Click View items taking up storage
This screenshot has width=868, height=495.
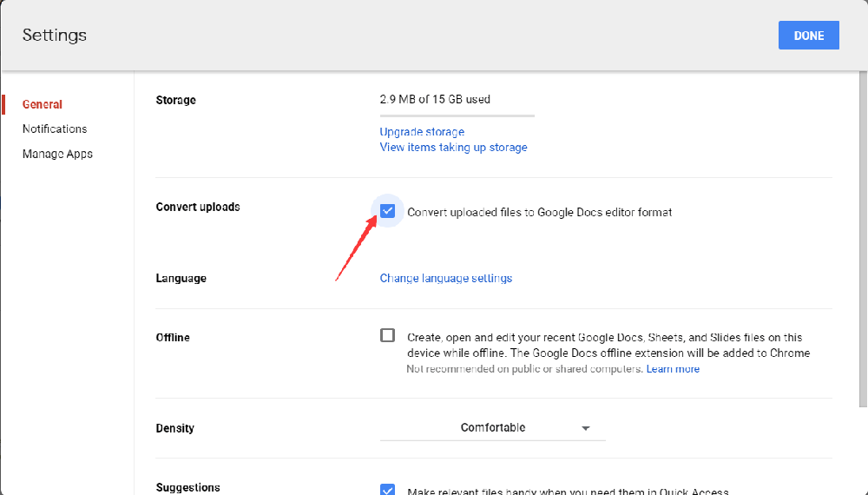pyautogui.click(x=453, y=148)
